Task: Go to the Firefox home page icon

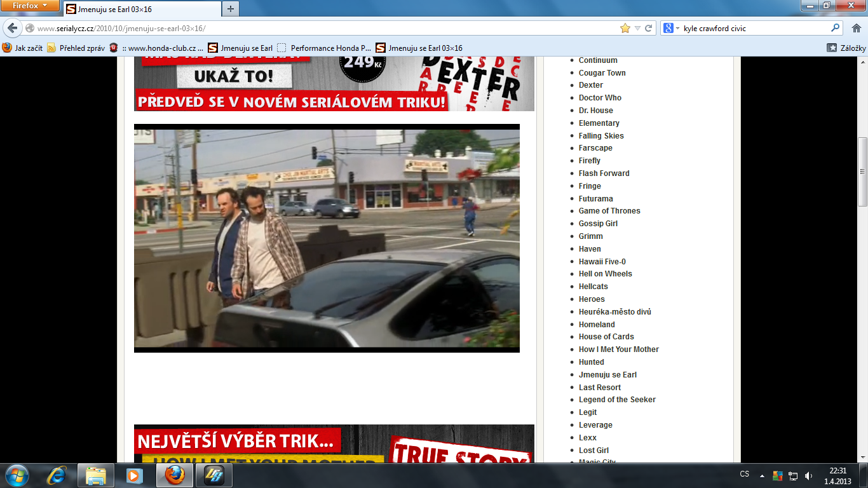Action: click(x=855, y=28)
